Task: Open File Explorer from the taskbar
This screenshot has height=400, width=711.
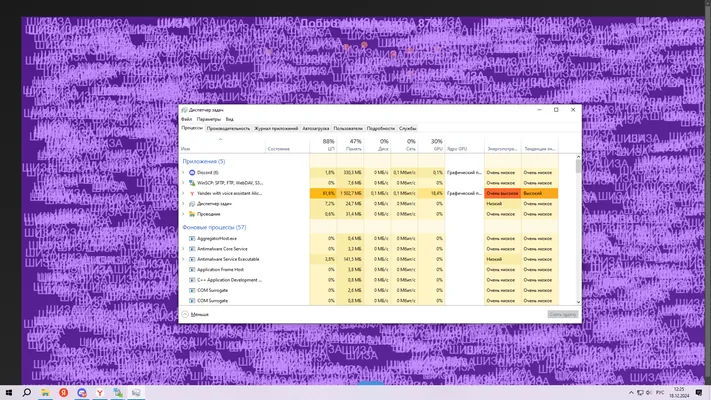Action: coord(45,392)
